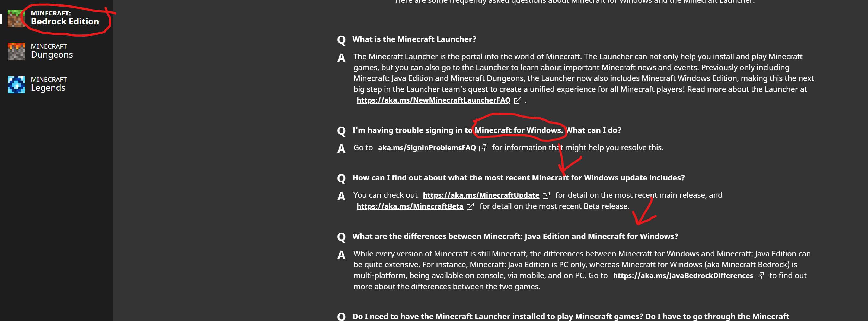Click the "What is the Minecraft Launcher?" question
Screen dimensions: 868x321
(x=414, y=39)
